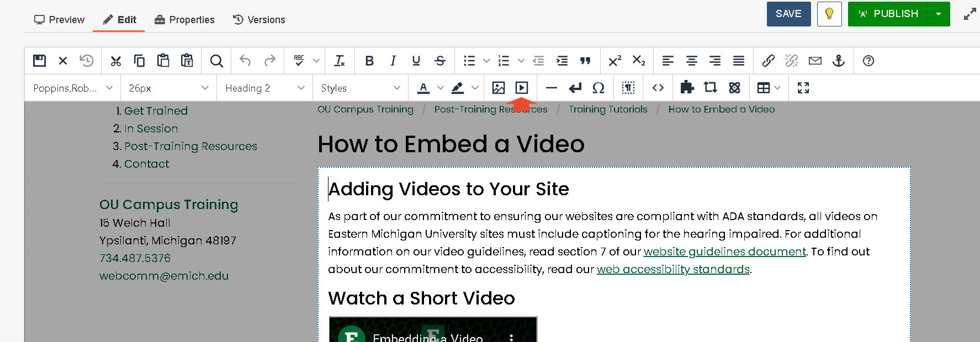Viewport: 980px width, 342px height.
Task: Click the text color A swatch
Action: click(423, 88)
